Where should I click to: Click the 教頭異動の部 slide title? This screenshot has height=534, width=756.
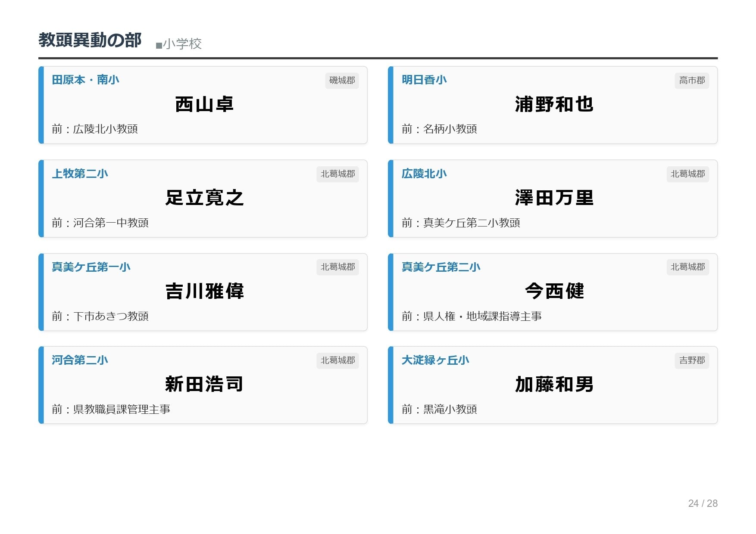(x=90, y=40)
